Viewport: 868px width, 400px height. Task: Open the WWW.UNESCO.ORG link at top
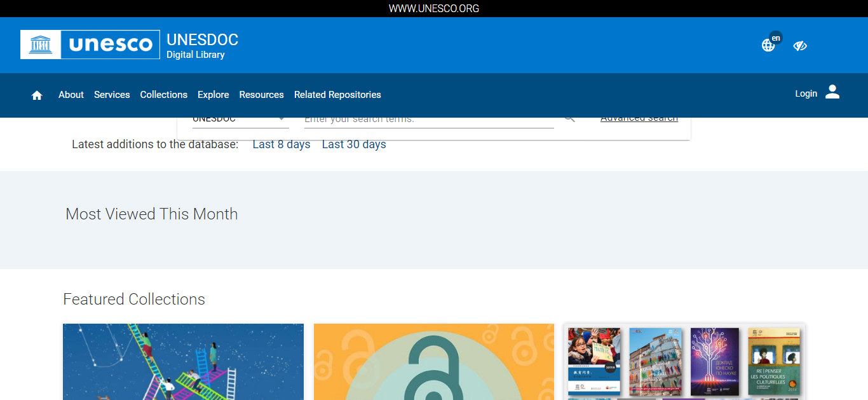pos(434,8)
